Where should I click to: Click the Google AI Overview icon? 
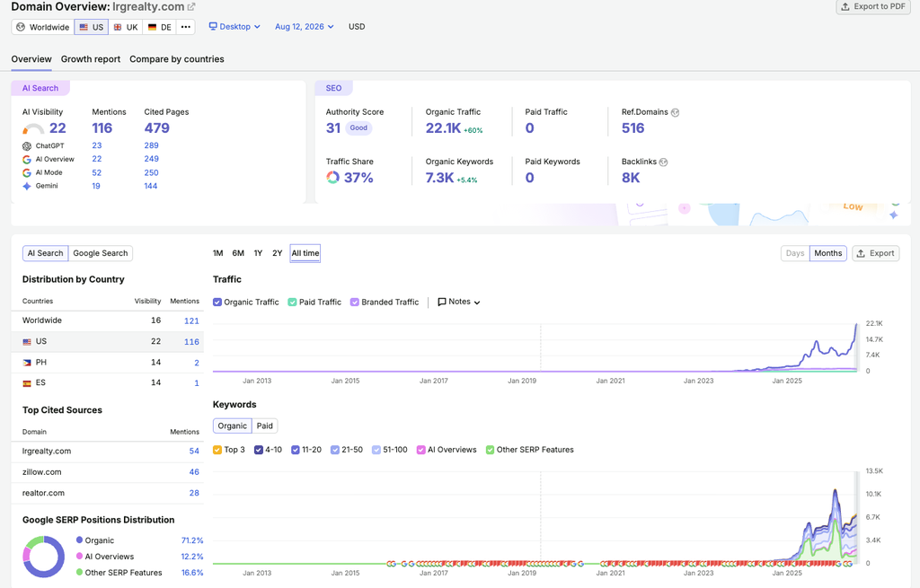point(26,160)
